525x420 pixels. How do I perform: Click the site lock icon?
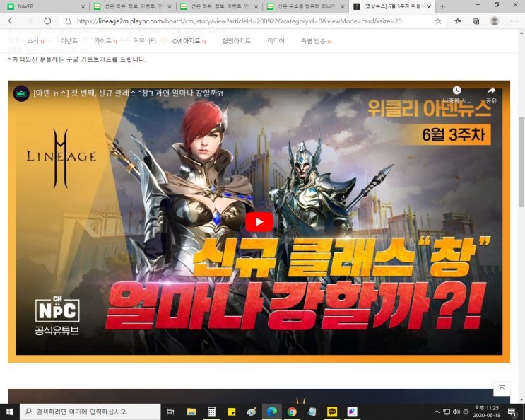tap(68, 21)
